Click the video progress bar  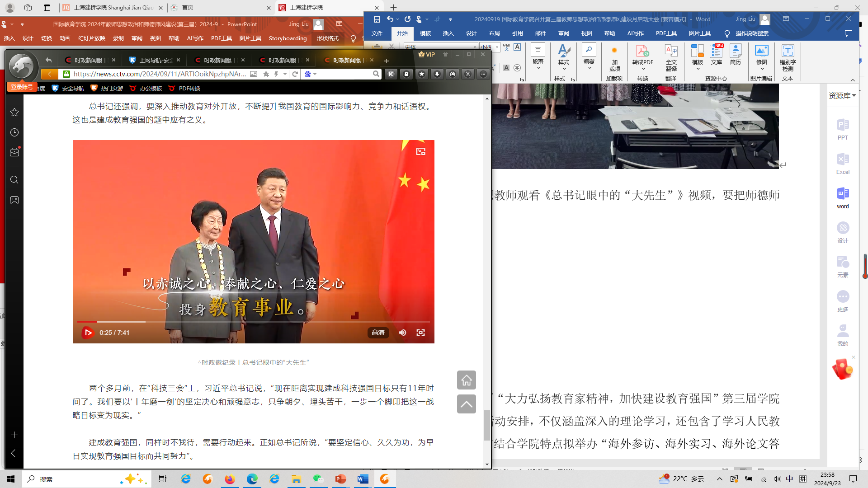coord(253,321)
